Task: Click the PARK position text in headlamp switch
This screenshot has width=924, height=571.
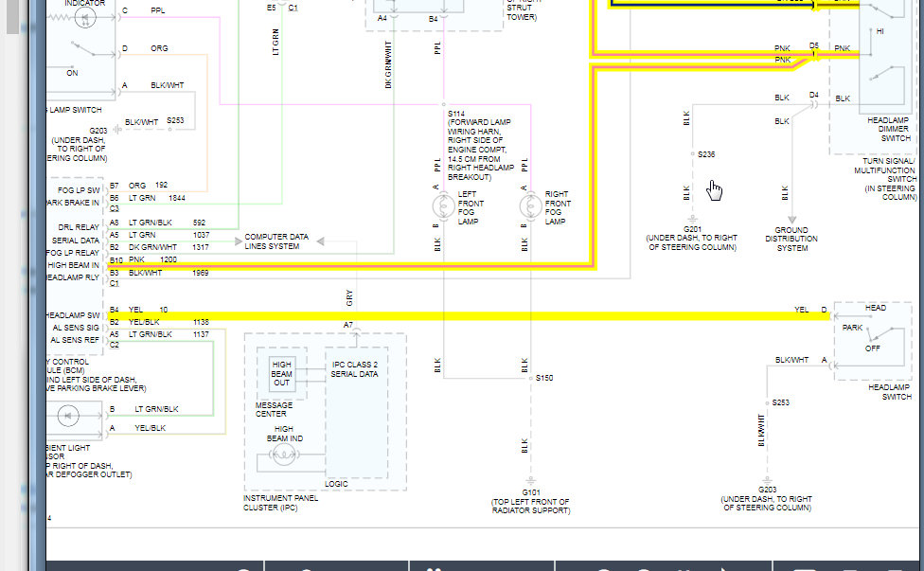Action: pyautogui.click(x=852, y=328)
